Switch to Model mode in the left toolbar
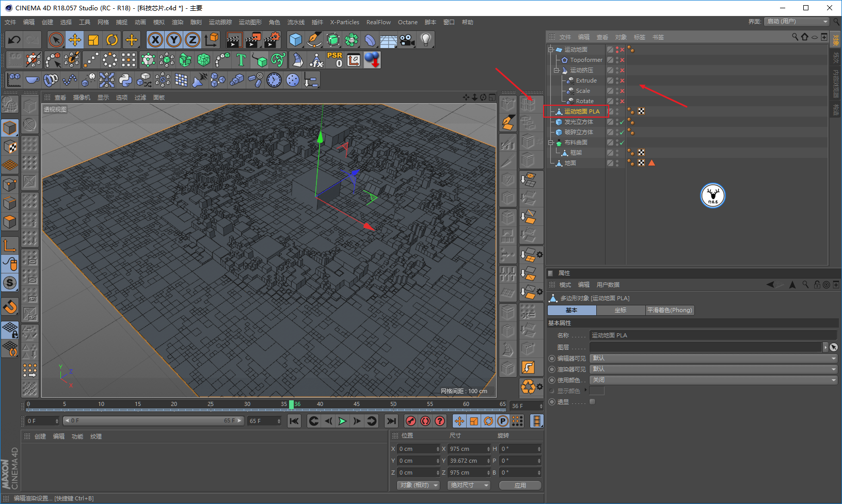842x504 pixels. 10,127
